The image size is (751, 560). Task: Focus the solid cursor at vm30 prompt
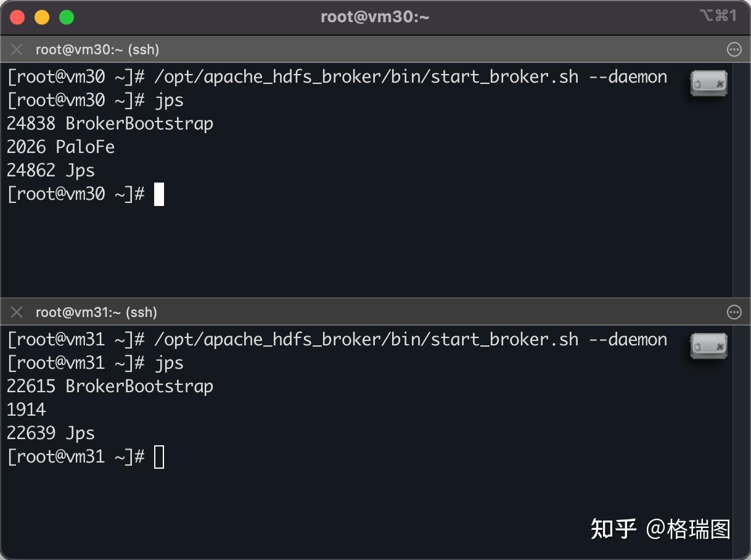point(159,194)
